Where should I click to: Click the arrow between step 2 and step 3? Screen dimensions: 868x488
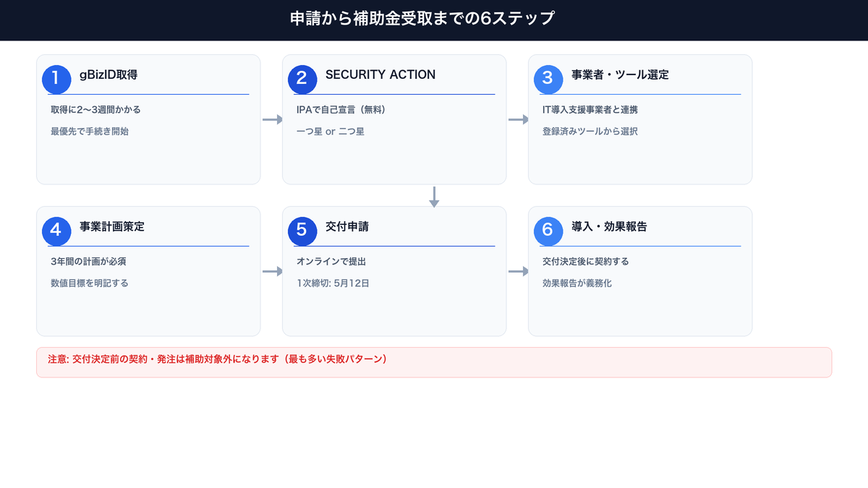pyautogui.click(x=516, y=119)
